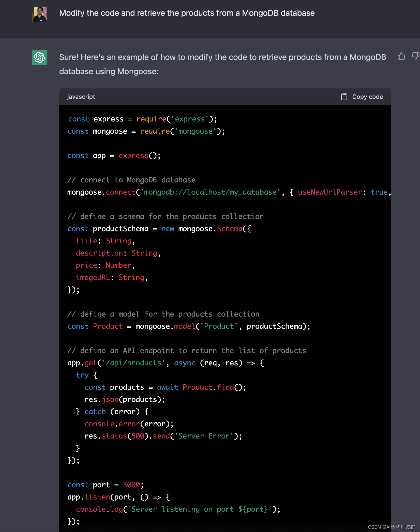Click the 'const port = 3000;' line
The height and width of the screenshot is (532, 420).
[x=106, y=485]
